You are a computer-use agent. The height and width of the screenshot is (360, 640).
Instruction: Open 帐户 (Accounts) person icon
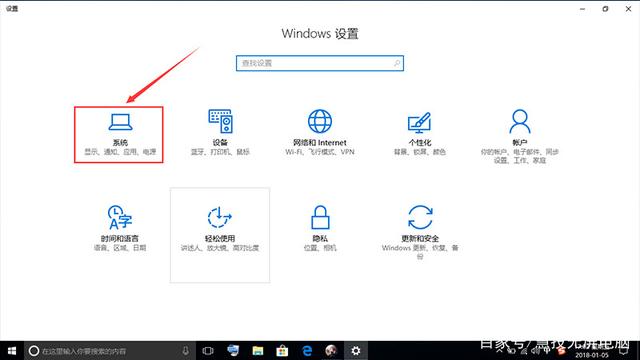520,121
